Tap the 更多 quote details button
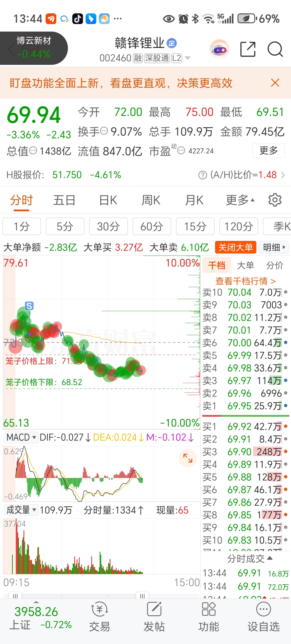291x644 pixels. point(268,151)
